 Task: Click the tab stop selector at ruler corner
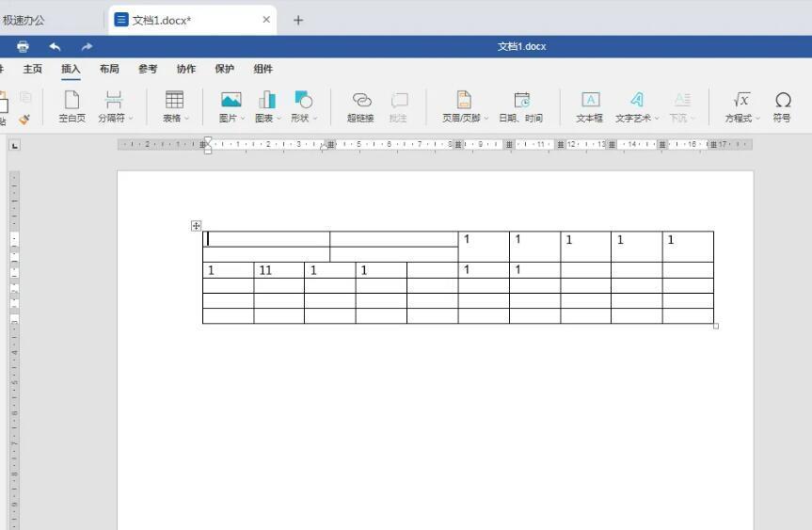(x=15, y=146)
